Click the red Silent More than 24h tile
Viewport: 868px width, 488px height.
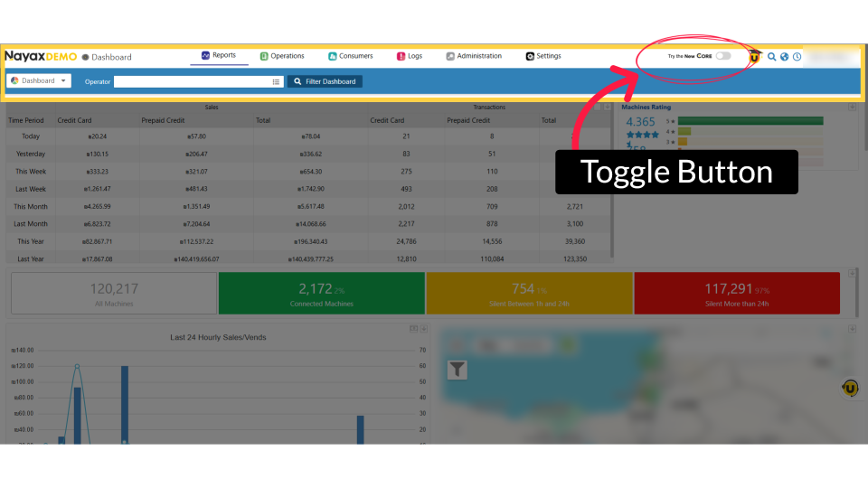(736, 294)
